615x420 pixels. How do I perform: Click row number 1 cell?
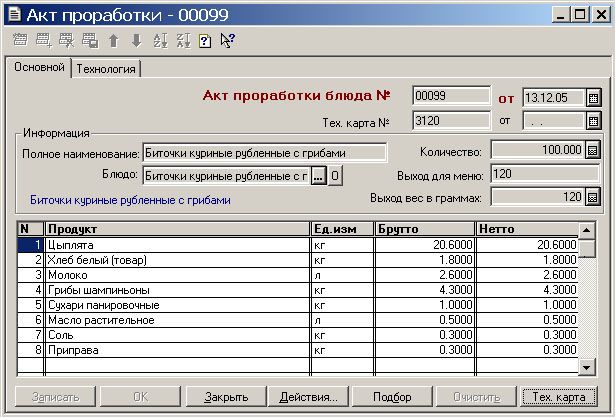point(31,245)
